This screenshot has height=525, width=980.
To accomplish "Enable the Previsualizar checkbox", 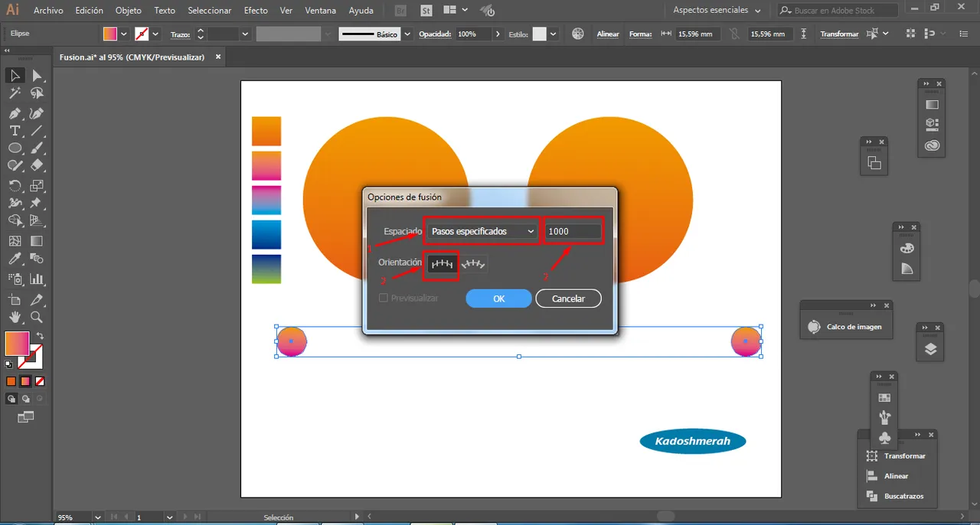I will tap(384, 298).
